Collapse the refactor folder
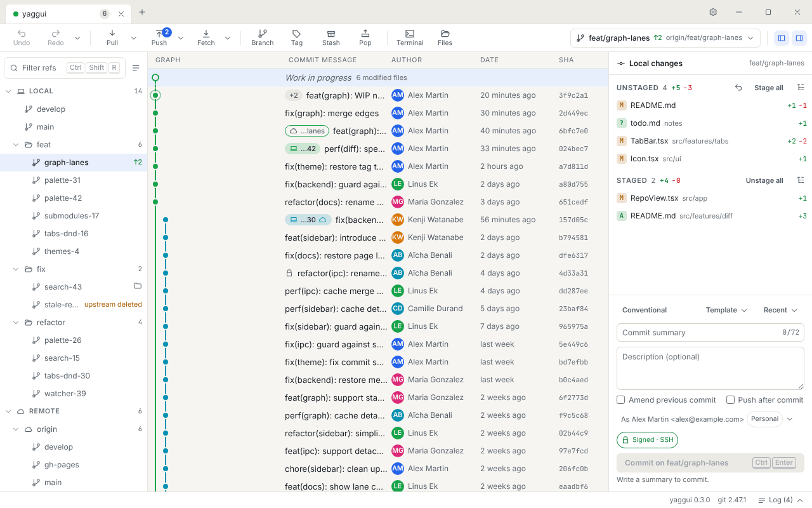Image resolution: width=812 pixels, height=508 pixels. point(16,323)
